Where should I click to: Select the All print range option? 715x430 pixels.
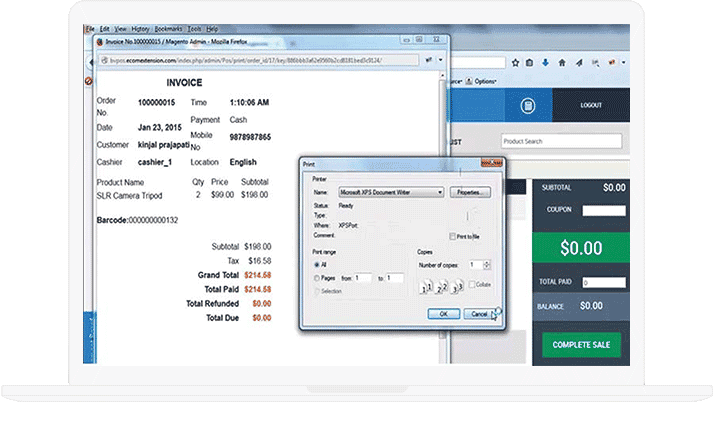pos(318,264)
